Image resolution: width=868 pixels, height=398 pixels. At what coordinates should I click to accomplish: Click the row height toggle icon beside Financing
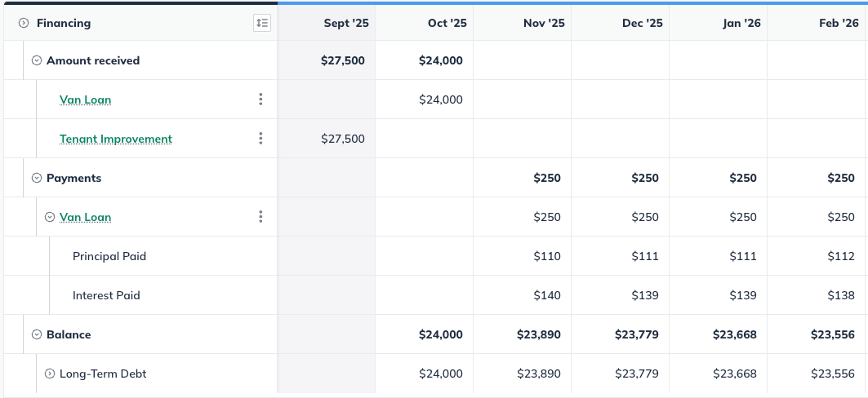pos(262,23)
